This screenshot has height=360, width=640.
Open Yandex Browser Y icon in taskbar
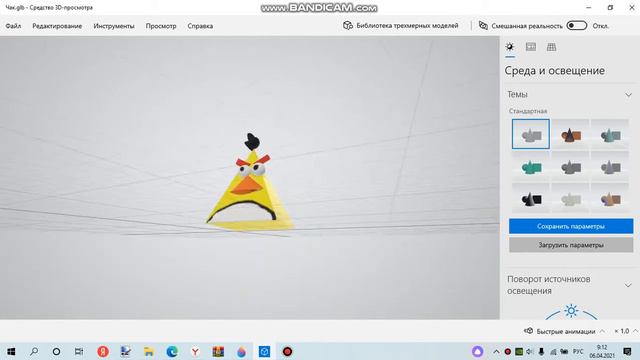coord(195,351)
